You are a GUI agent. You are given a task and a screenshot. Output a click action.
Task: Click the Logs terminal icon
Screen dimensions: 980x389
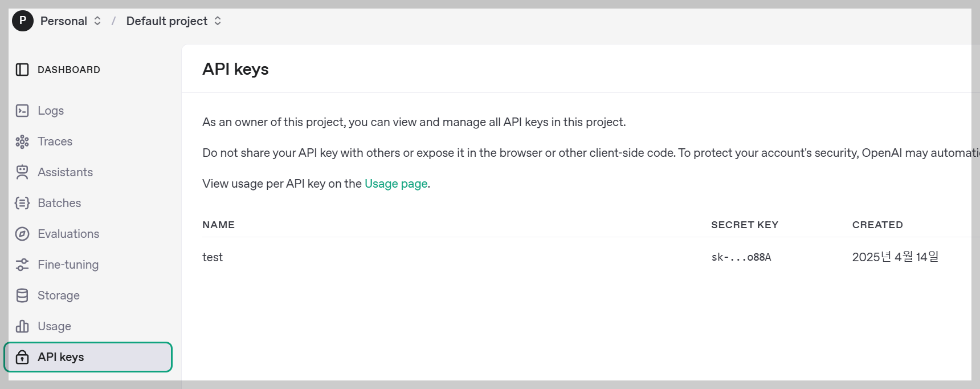click(x=22, y=111)
